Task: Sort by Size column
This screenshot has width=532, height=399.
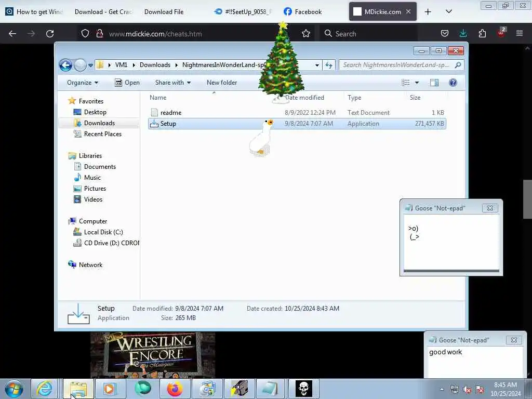Action: tap(415, 98)
